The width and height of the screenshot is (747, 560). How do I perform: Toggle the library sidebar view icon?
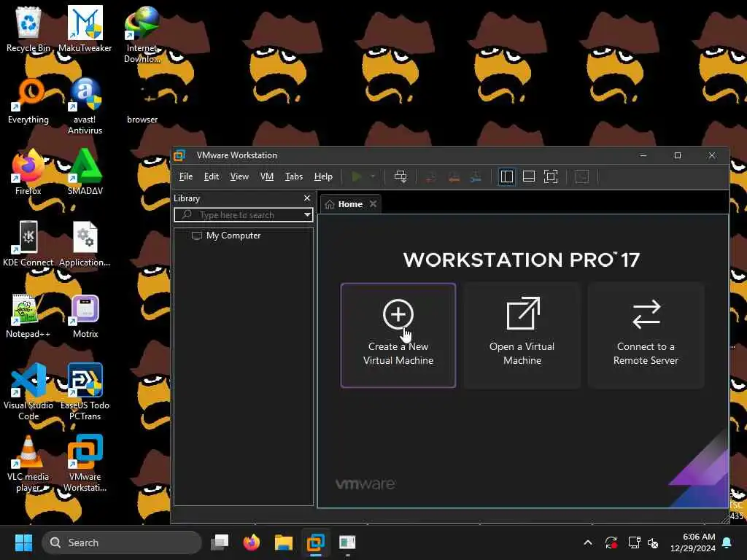click(506, 176)
